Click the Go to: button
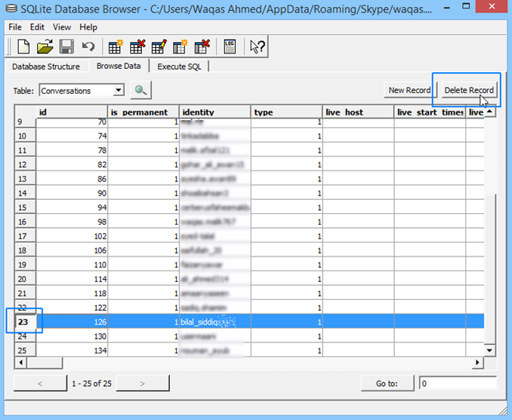This screenshot has width=512, height=420. (387, 384)
